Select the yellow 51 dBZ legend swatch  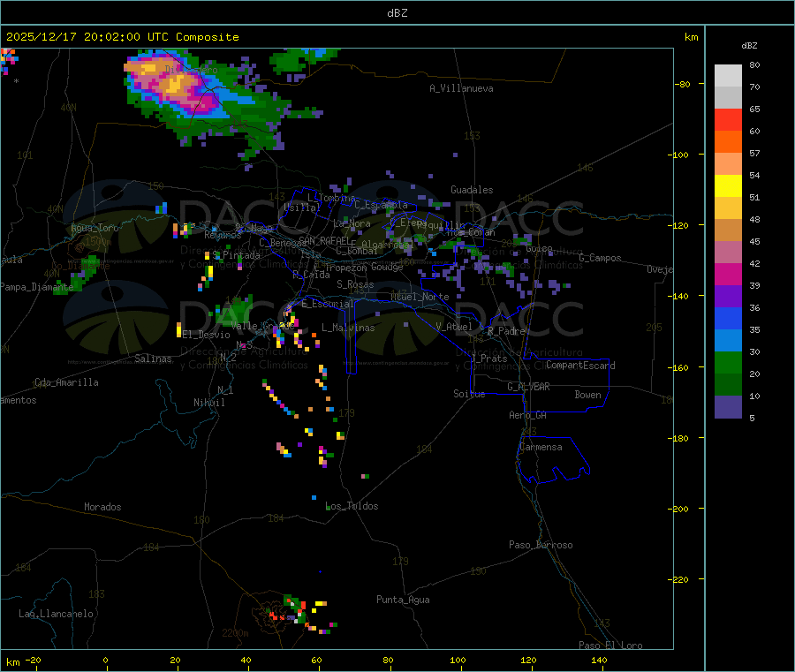pos(728,186)
